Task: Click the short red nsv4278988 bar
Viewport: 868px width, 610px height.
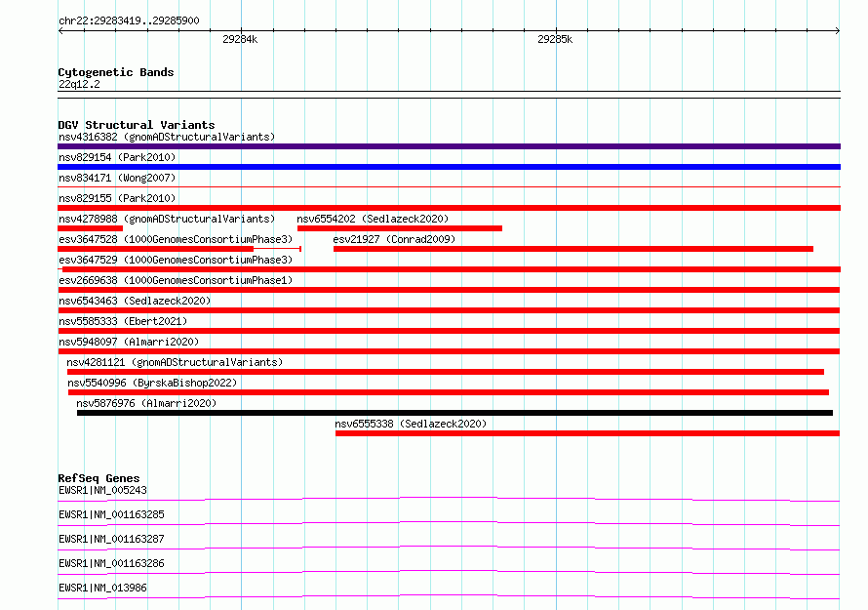Action: tap(91, 228)
